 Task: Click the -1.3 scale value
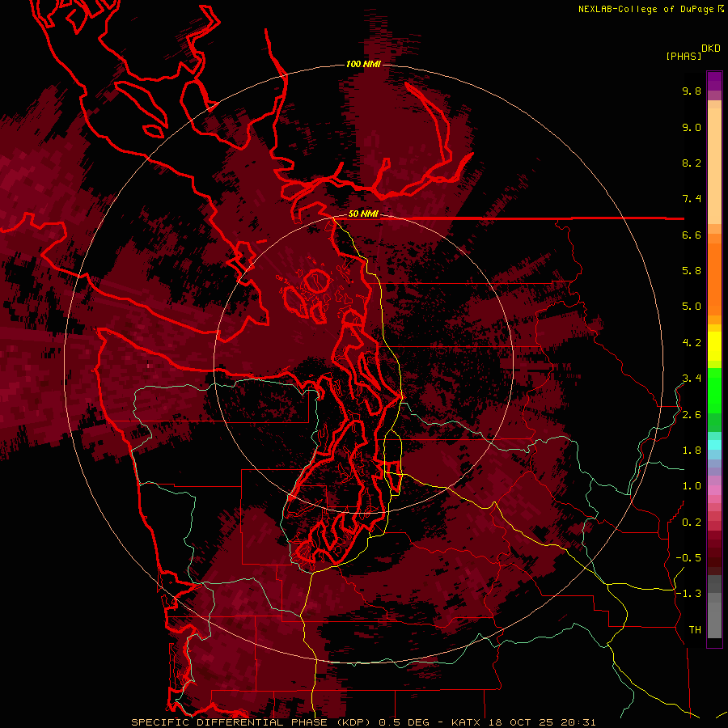pyautogui.click(x=688, y=594)
